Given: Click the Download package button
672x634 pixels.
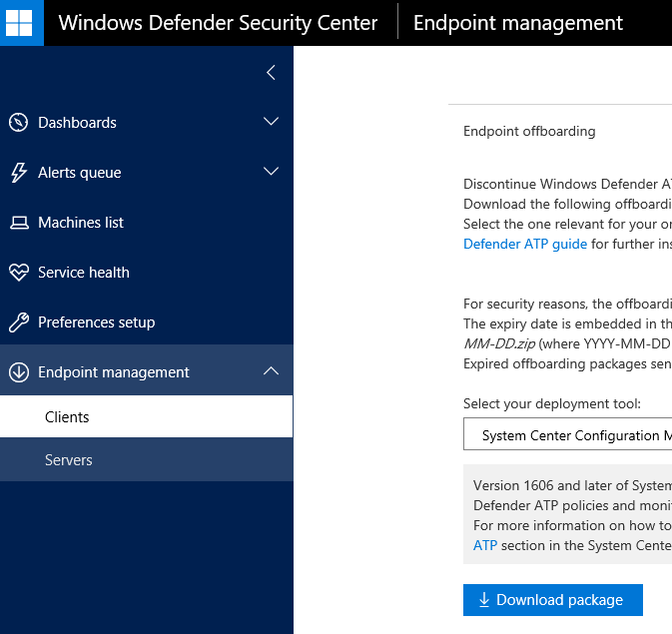Looking at the screenshot, I should [x=552, y=600].
